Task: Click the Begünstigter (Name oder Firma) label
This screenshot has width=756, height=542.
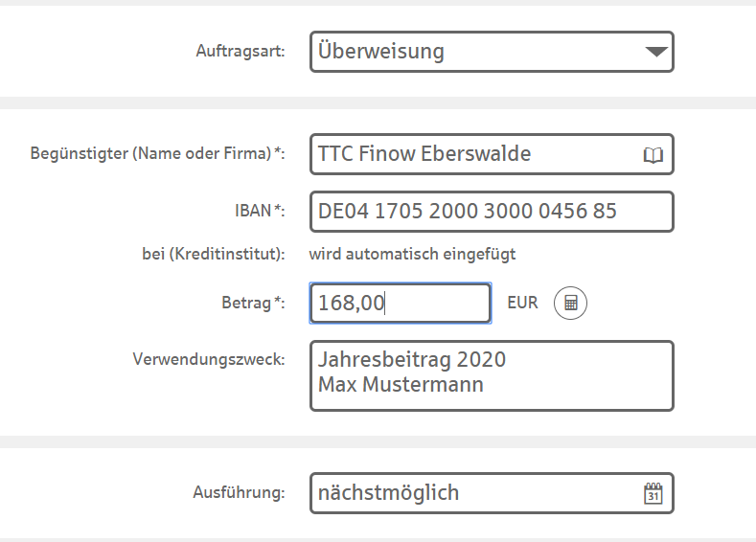Action: (x=158, y=153)
